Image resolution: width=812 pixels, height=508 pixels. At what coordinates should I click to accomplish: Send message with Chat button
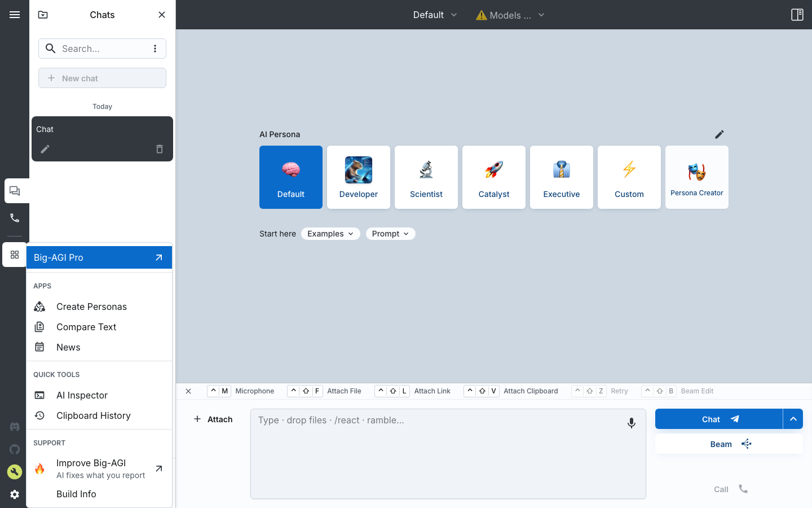[719, 419]
